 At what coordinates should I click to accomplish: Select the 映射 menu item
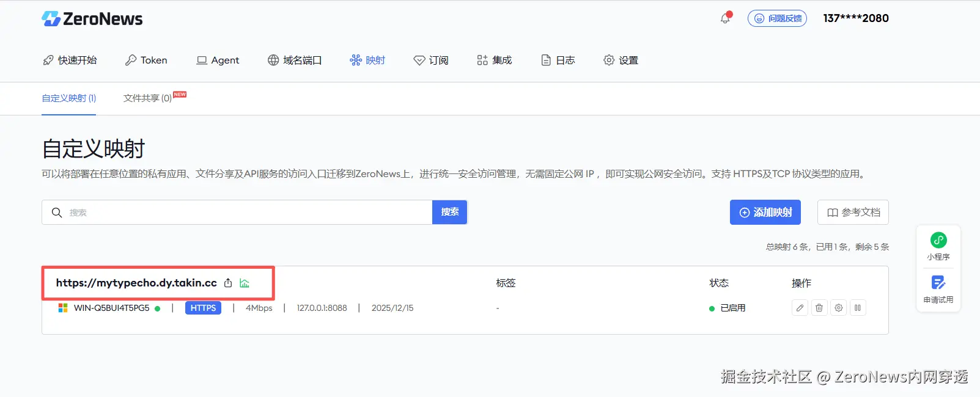coord(367,60)
